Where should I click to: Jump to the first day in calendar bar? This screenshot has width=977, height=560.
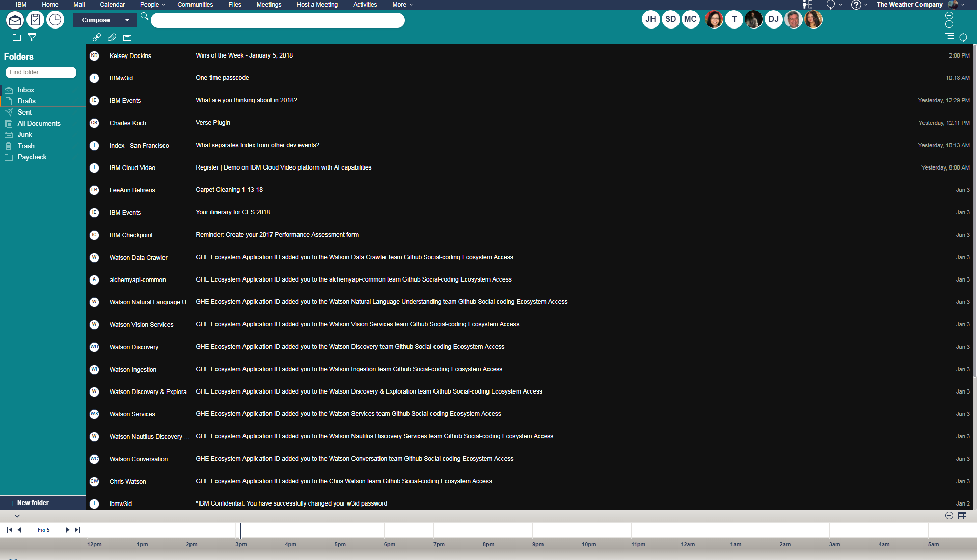[10, 530]
